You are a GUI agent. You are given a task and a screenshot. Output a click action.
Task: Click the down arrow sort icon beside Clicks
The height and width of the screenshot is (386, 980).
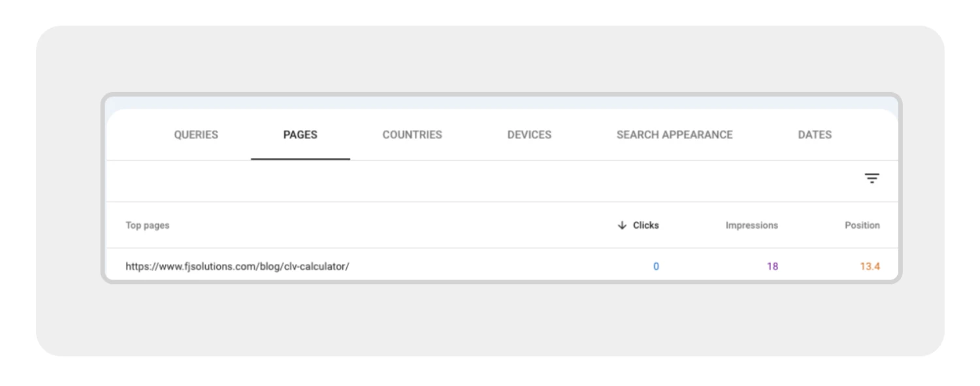tap(622, 225)
